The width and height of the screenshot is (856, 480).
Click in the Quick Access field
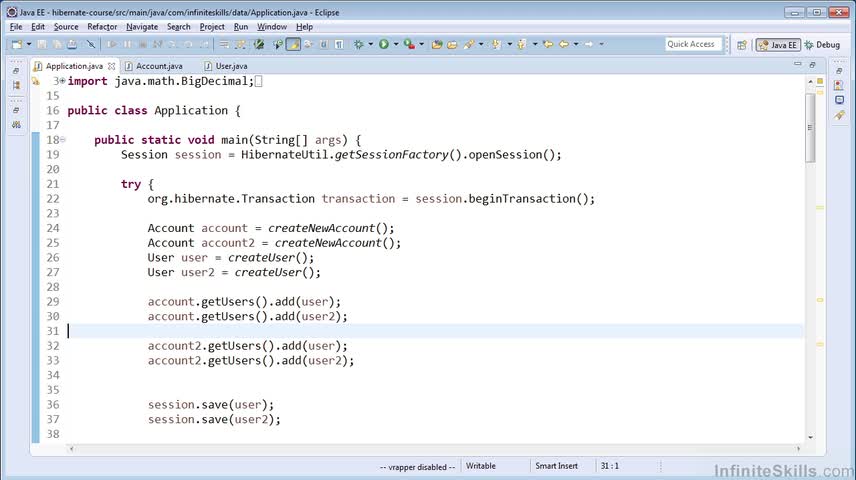(x=693, y=44)
